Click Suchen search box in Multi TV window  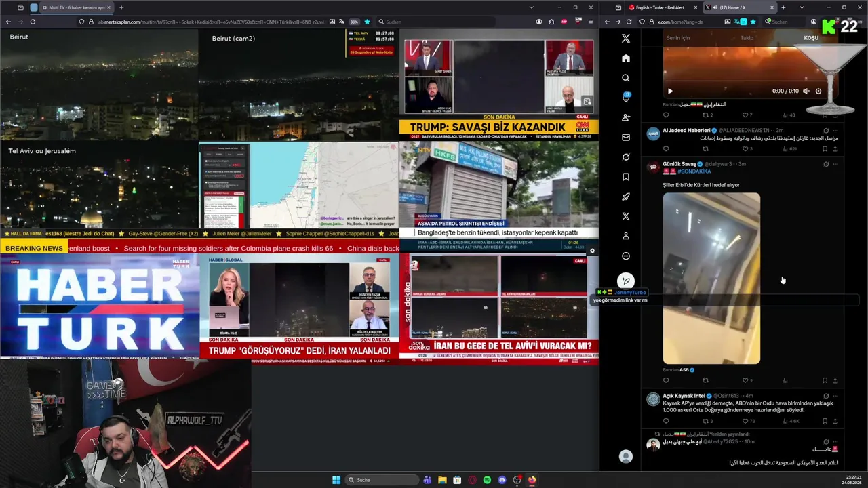coord(434,22)
